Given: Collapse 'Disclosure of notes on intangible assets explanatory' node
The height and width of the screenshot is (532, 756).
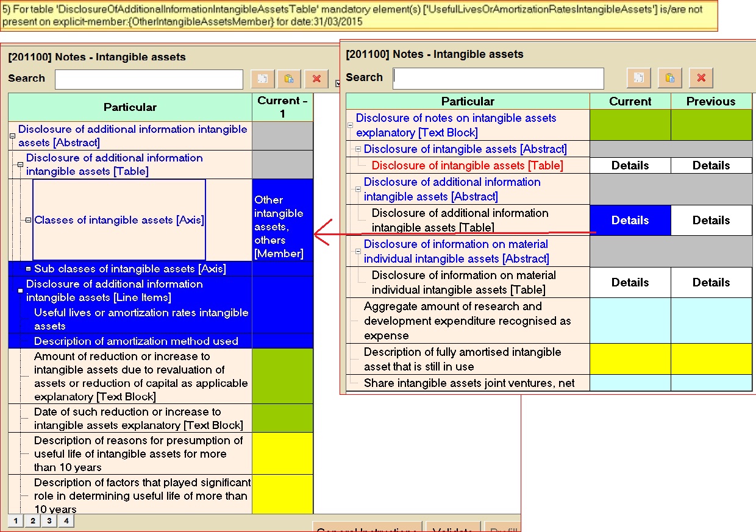Looking at the screenshot, I should 350,125.
